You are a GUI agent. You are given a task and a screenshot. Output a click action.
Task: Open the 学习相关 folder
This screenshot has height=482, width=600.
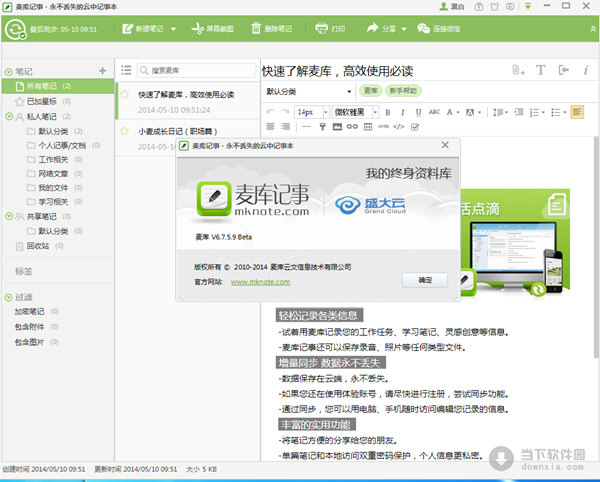(53, 202)
